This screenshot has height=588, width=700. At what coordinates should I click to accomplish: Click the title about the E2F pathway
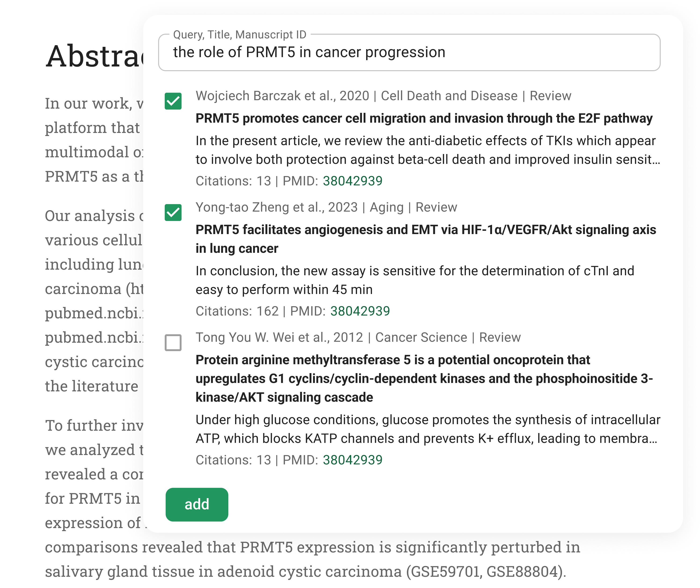(x=424, y=118)
